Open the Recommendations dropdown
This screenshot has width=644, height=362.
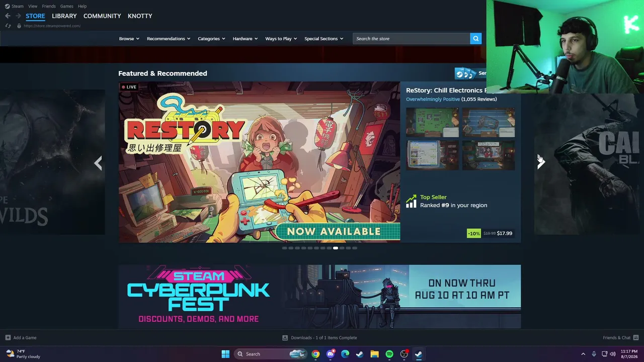pyautogui.click(x=169, y=39)
